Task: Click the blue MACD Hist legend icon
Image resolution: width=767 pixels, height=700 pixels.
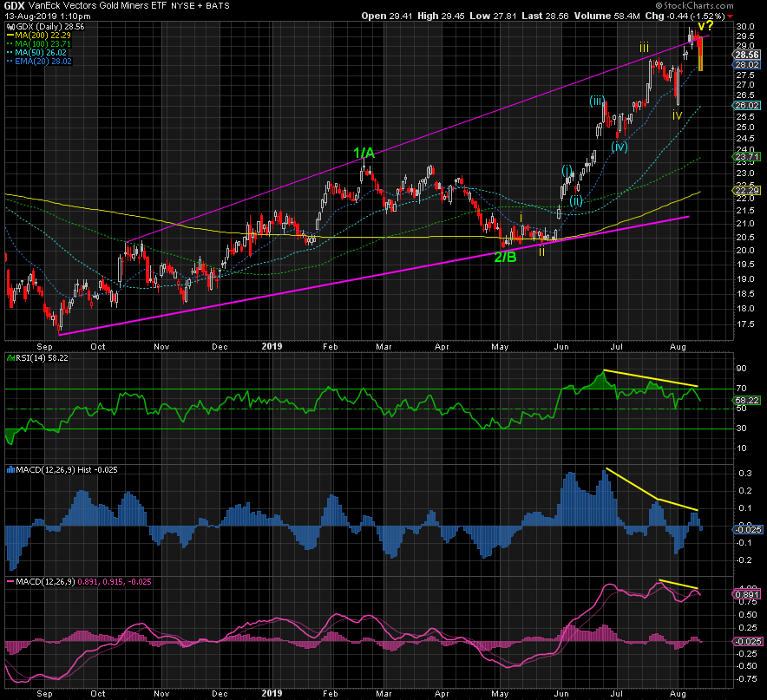Action: tap(10, 469)
